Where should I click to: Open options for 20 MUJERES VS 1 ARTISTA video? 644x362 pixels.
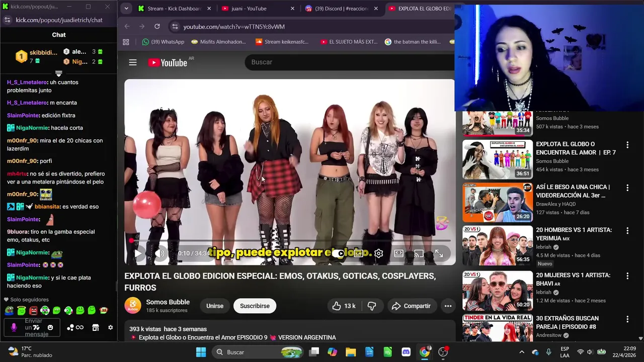[627, 276]
